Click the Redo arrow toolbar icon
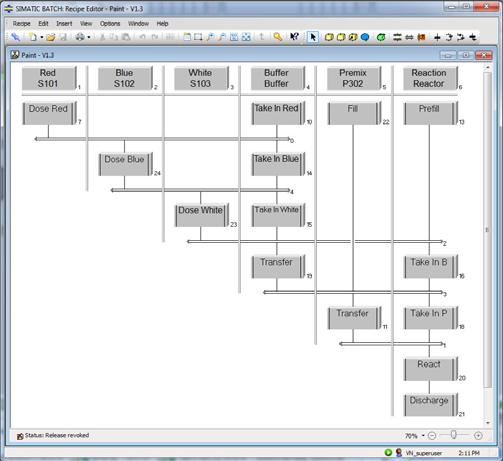The width and height of the screenshot is (503, 461). point(155,37)
